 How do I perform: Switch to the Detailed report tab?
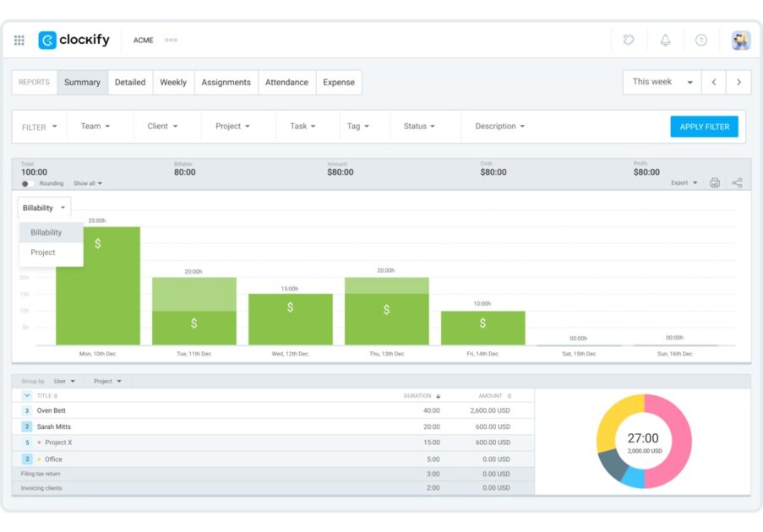click(130, 83)
